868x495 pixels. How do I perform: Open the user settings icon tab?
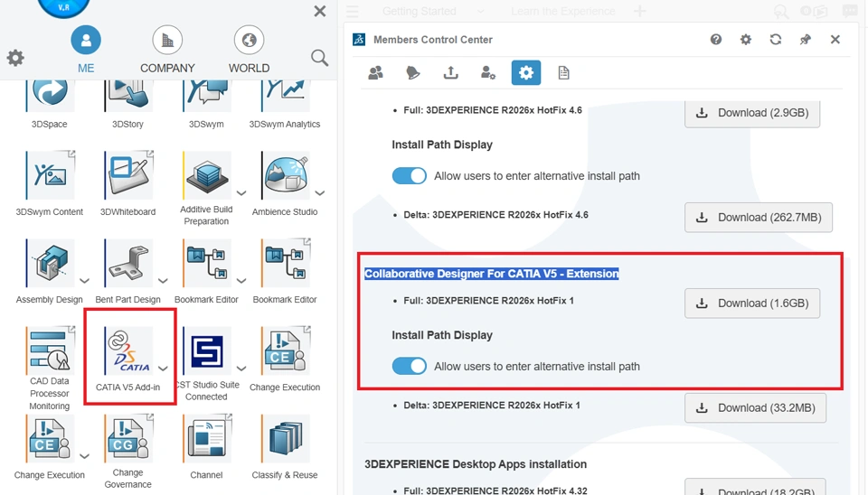pyautogui.click(x=488, y=72)
